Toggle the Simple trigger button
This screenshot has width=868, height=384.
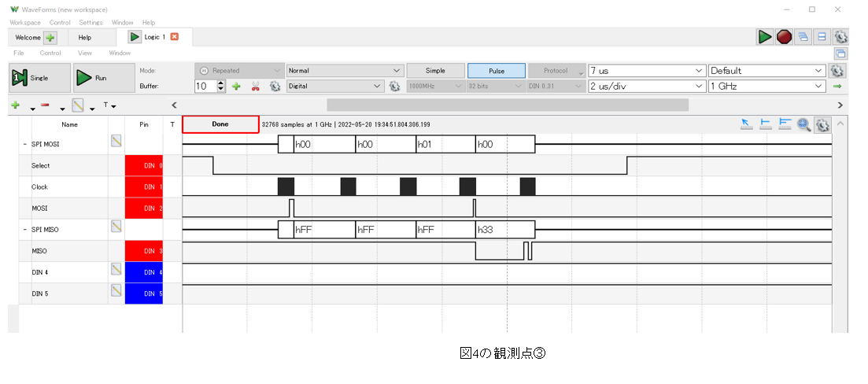tap(435, 70)
